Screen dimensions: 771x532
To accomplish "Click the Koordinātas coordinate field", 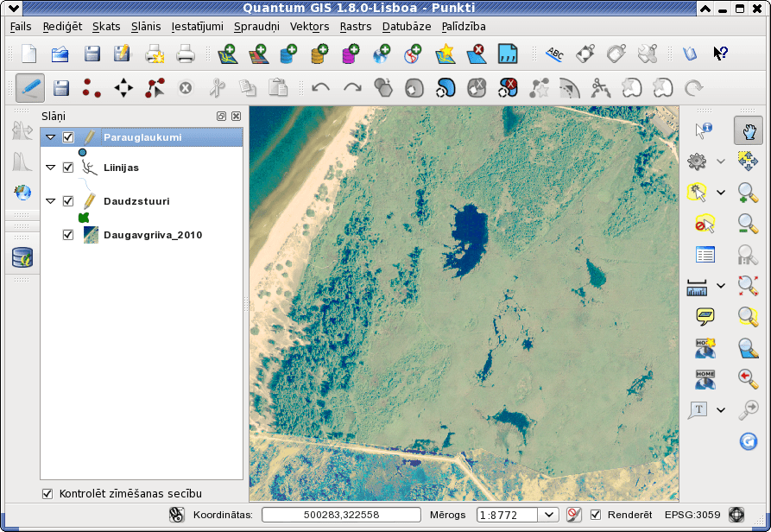I will [341, 515].
